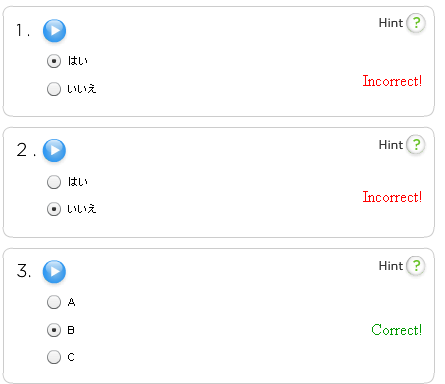This screenshot has height=384, width=445.
Task: Click the Hint text label in question 2
Action: [x=391, y=145]
